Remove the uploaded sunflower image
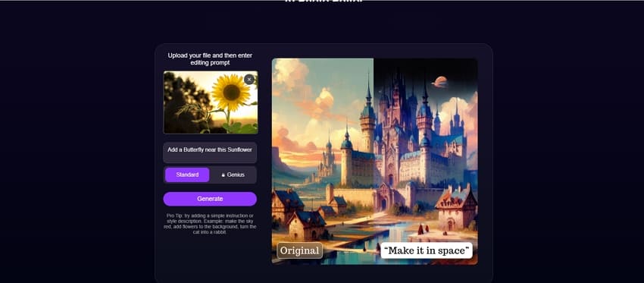This screenshot has height=283, width=644. coord(249,80)
